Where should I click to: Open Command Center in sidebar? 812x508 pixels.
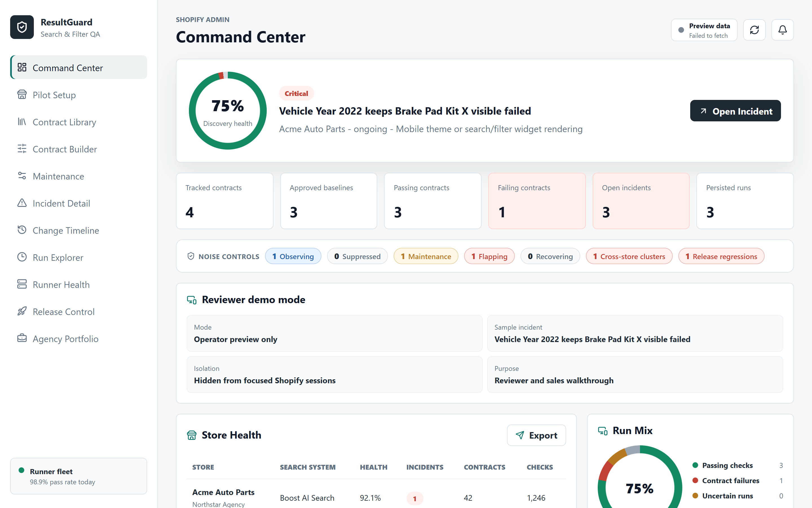pyautogui.click(x=79, y=67)
